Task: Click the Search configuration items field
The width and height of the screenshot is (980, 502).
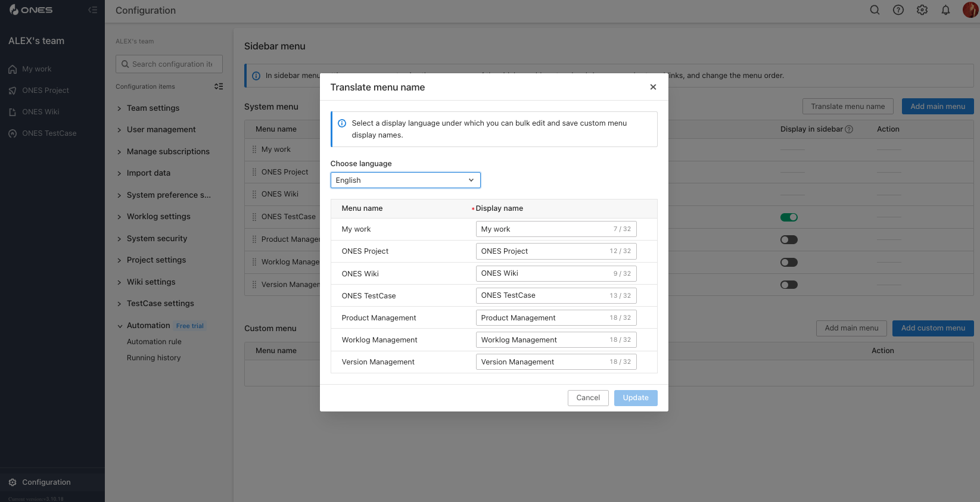Action: click(172, 64)
